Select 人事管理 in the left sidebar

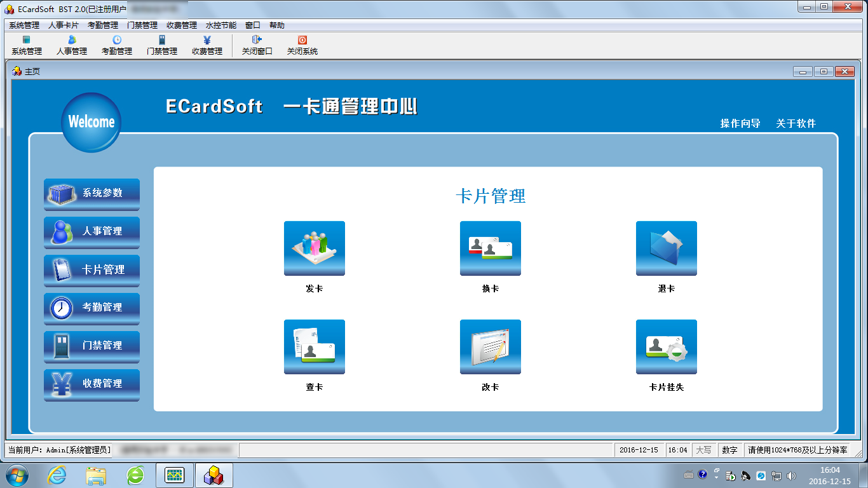point(92,233)
